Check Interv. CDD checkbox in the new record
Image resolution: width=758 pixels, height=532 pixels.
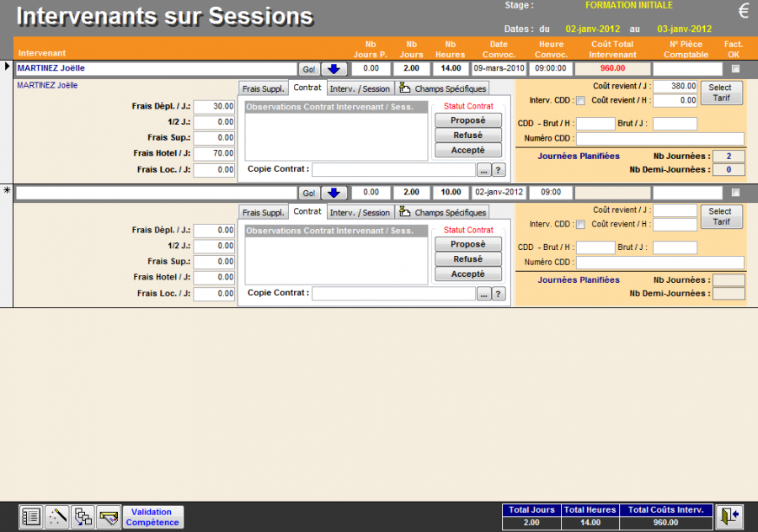click(580, 225)
